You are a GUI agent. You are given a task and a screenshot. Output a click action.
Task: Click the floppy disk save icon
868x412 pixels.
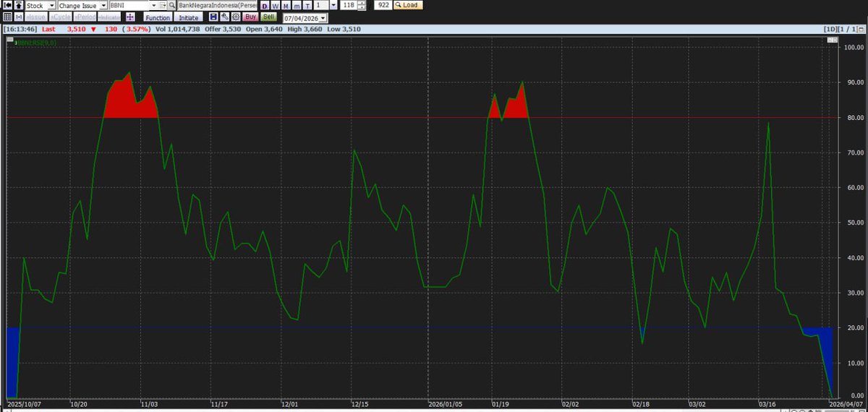pos(214,17)
